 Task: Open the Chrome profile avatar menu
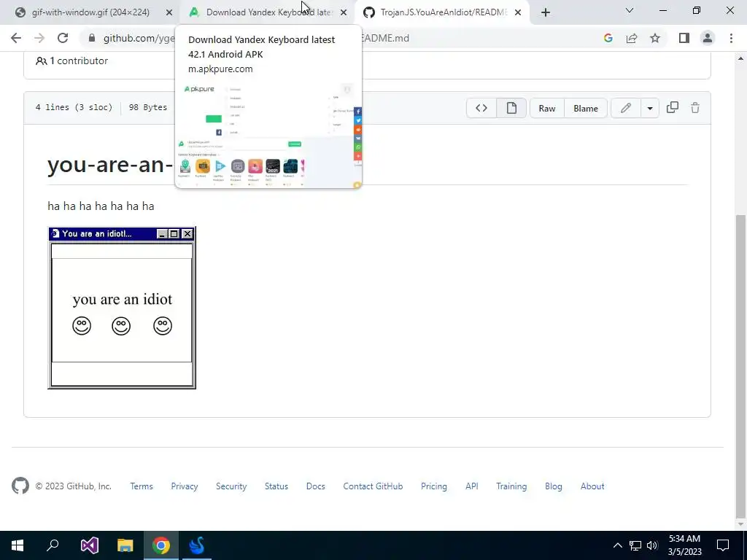pos(708,38)
